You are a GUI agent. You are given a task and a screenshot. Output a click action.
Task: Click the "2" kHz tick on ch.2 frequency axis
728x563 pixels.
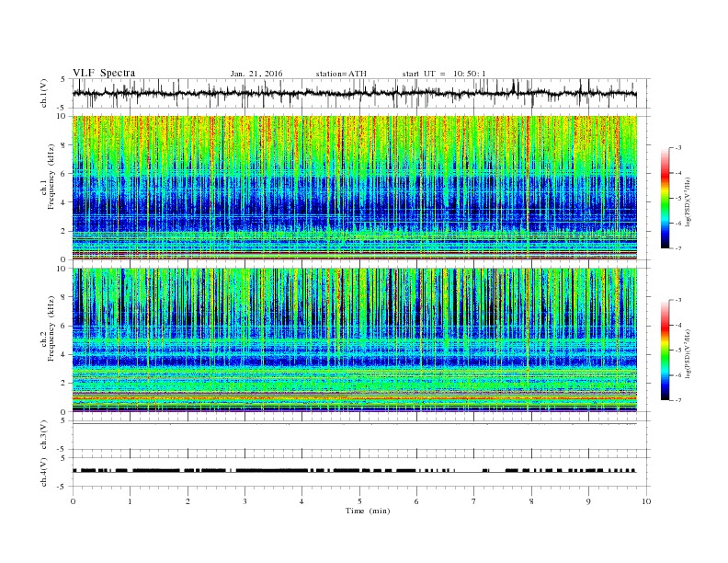(63, 384)
